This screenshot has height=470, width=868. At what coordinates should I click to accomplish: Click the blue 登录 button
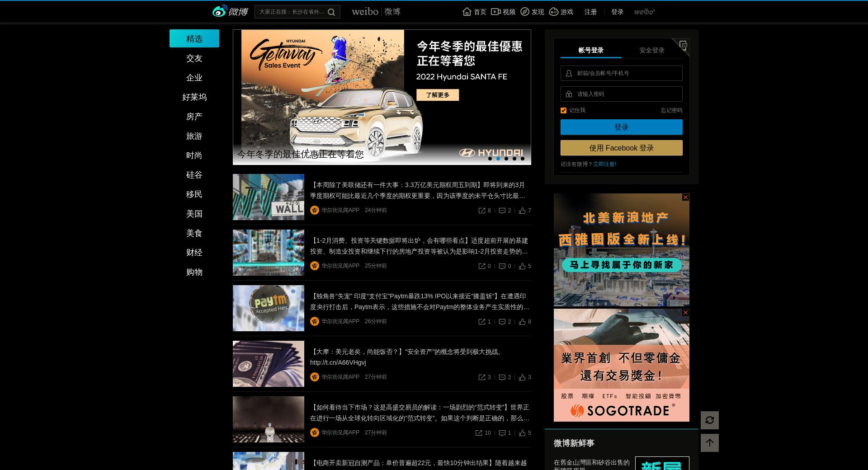tap(622, 127)
